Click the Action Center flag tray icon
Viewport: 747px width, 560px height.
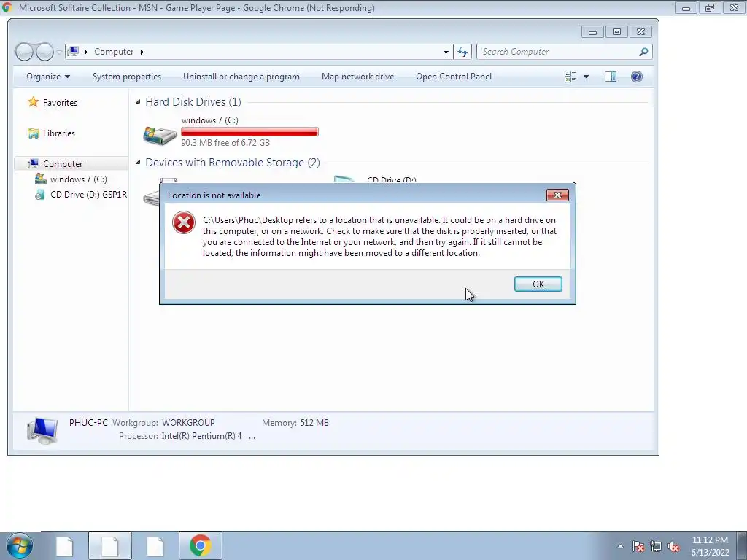point(638,546)
